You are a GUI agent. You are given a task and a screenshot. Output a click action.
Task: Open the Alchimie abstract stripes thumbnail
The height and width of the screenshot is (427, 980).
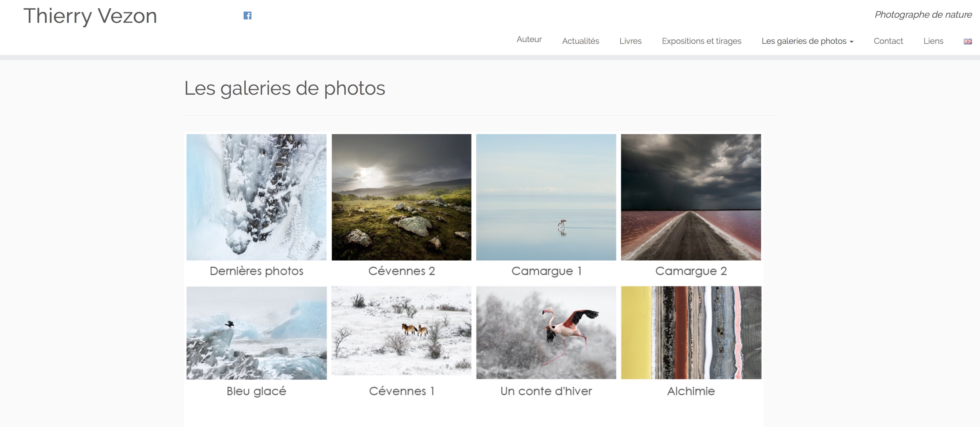[691, 333]
